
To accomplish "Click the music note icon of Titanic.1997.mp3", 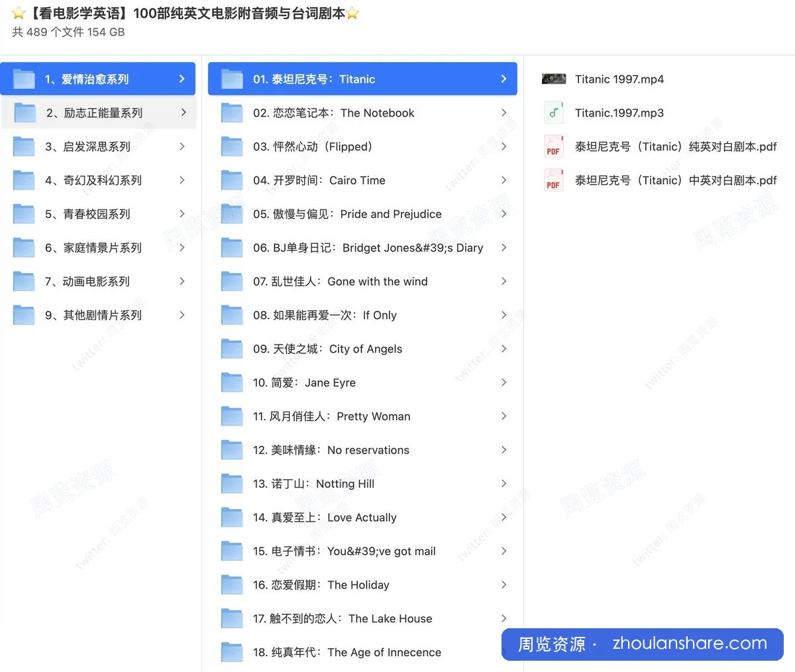I will tap(553, 113).
